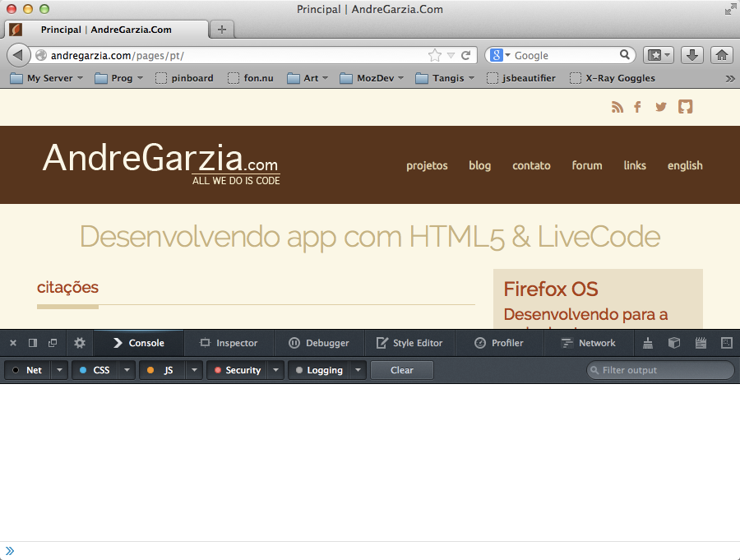Open the devtools options with the gear icon
This screenshot has width=740, height=560.
(79, 343)
